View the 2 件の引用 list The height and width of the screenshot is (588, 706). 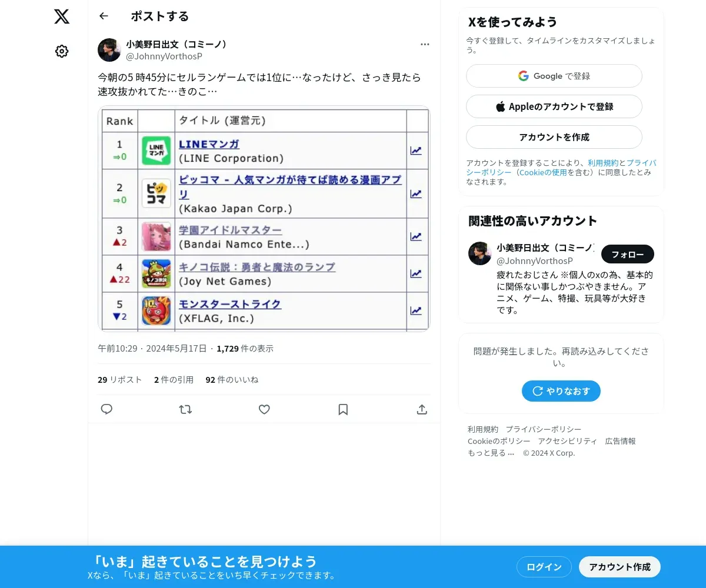(174, 380)
